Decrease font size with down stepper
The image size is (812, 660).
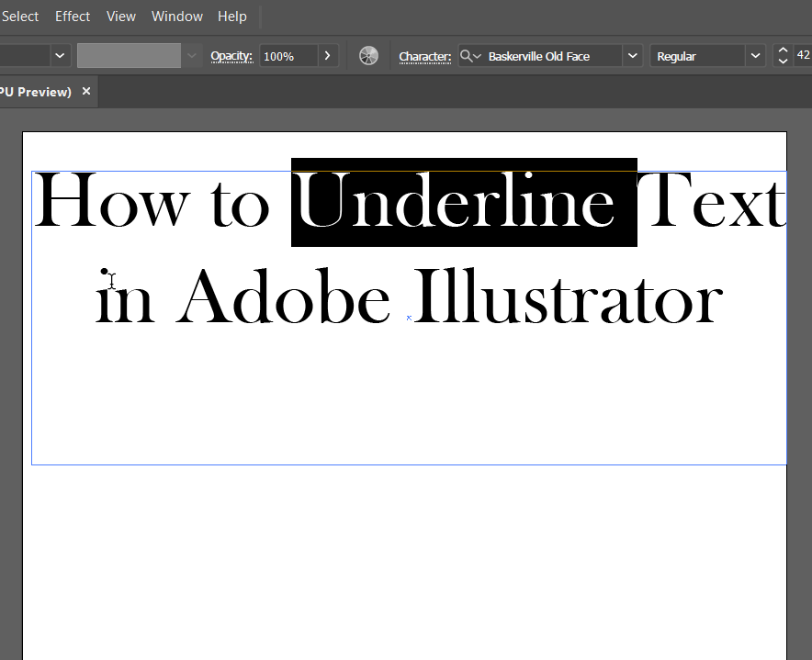[783, 62]
